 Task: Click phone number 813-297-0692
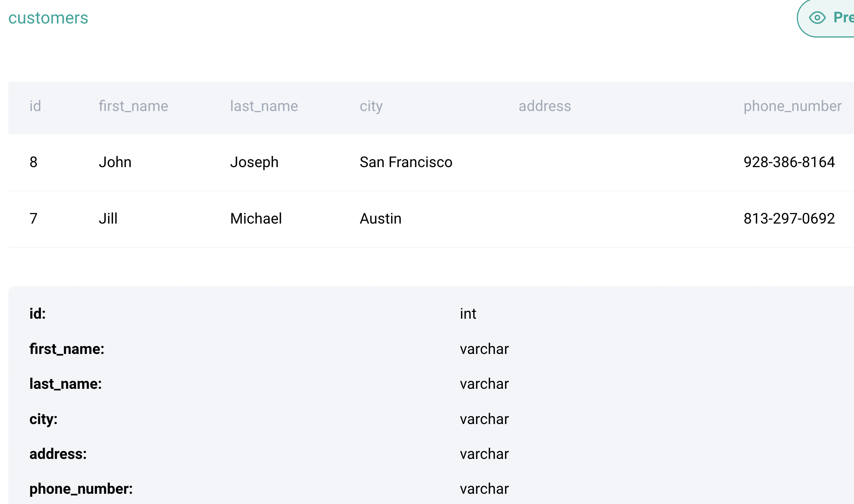tap(789, 219)
